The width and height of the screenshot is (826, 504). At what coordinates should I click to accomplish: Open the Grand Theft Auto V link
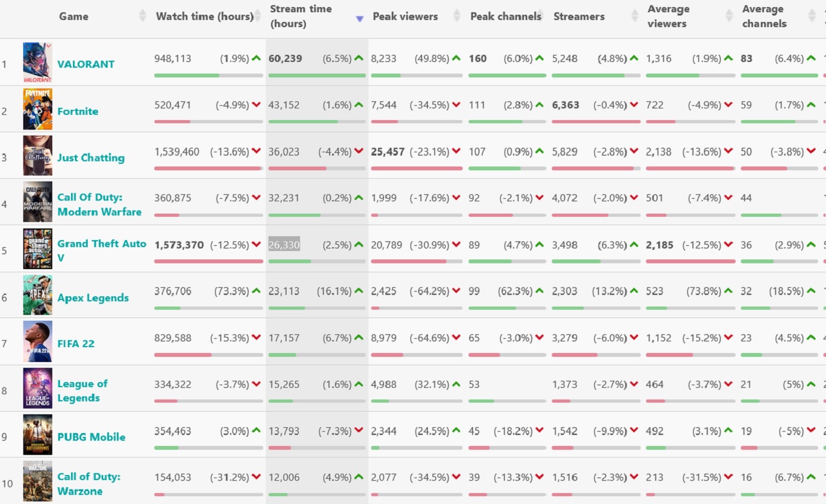coord(102,250)
